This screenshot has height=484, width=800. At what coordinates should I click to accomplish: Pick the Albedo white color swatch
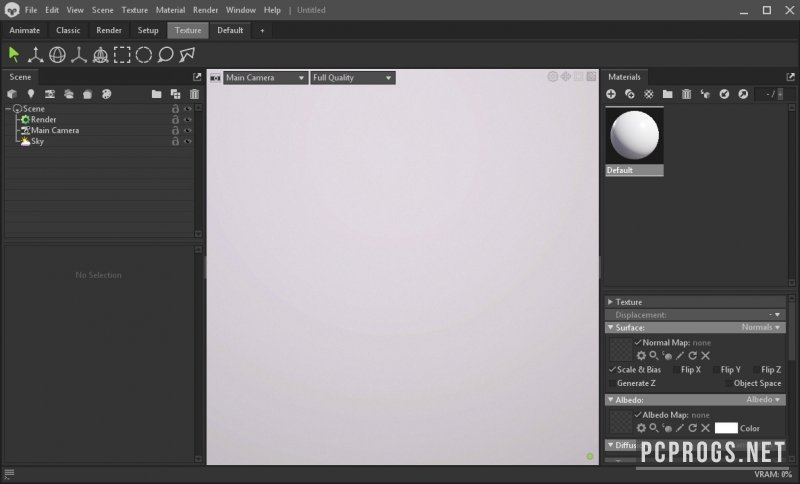click(726, 428)
